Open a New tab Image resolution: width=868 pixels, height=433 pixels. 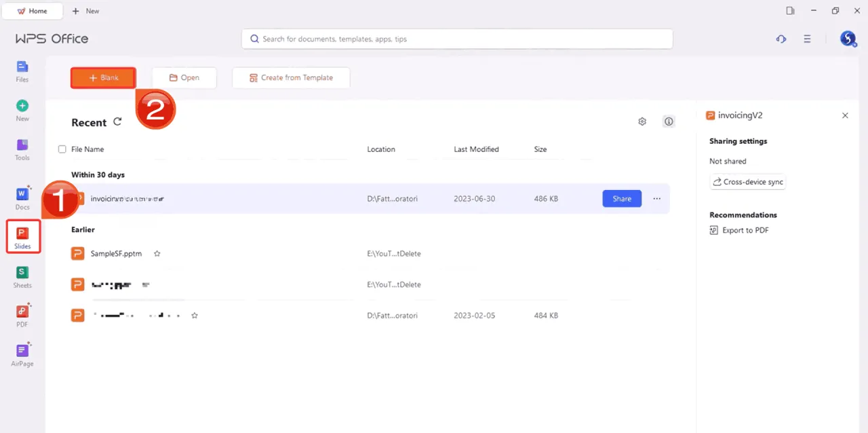(x=85, y=11)
